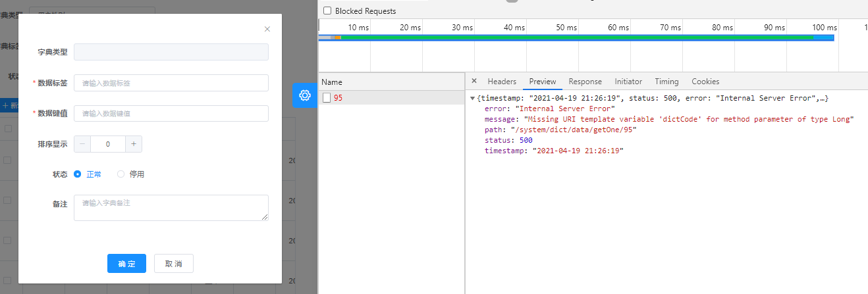The height and width of the screenshot is (294, 868).
Task: Cancel with the 取消 button
Action: click(174, 264)
